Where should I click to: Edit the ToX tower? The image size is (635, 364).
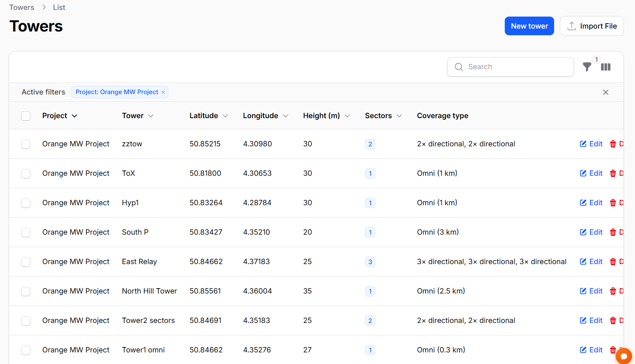591,173
